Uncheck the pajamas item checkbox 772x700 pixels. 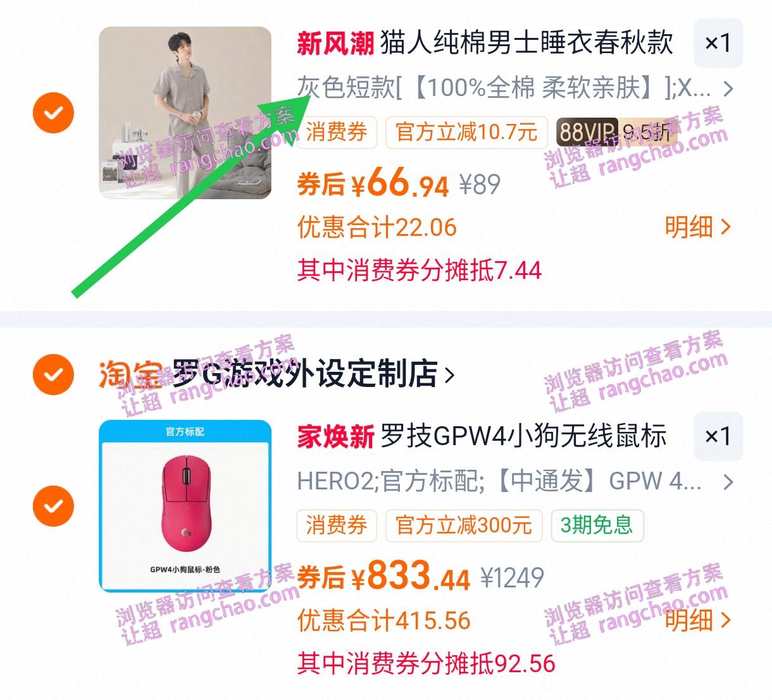54,113
